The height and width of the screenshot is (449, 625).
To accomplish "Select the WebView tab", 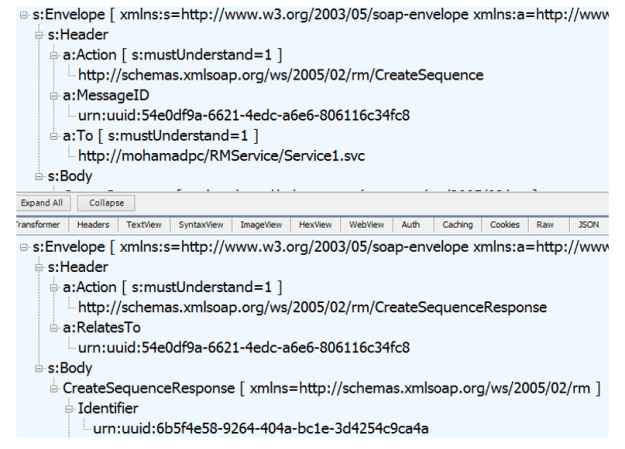I will 367,225.
